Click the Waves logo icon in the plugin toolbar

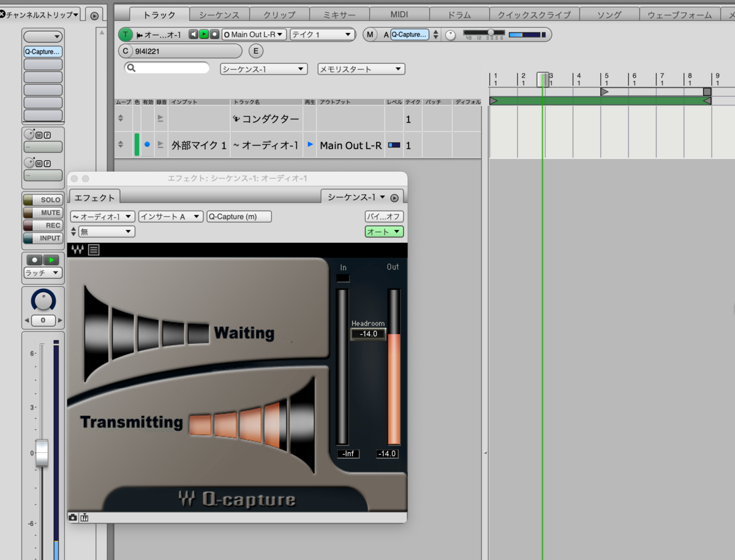pos(77,250)
